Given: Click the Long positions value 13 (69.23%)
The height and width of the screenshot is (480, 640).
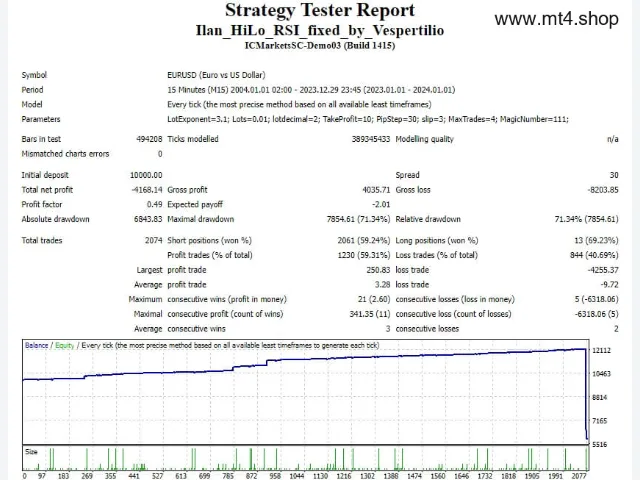Looking at the screenshot, I should coord(596,240).
